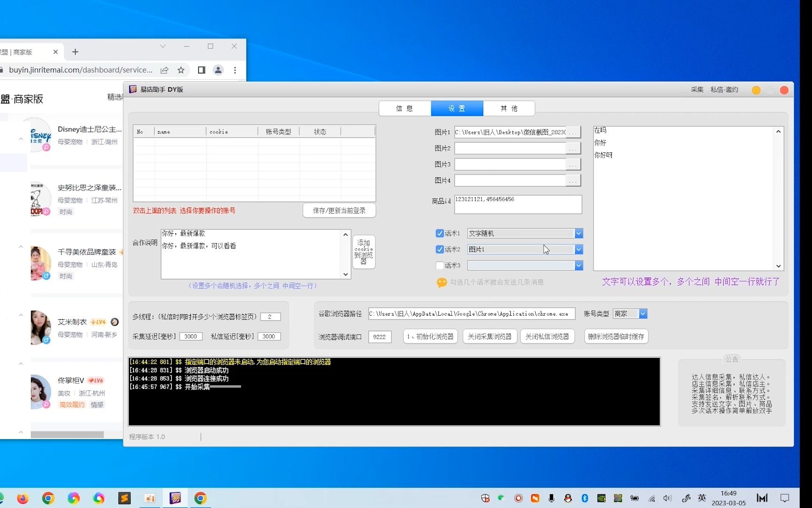Click the chat bubble emoji icon
Image resolution: width=812 pixels, height=508 pixels.
click(442, 283)
